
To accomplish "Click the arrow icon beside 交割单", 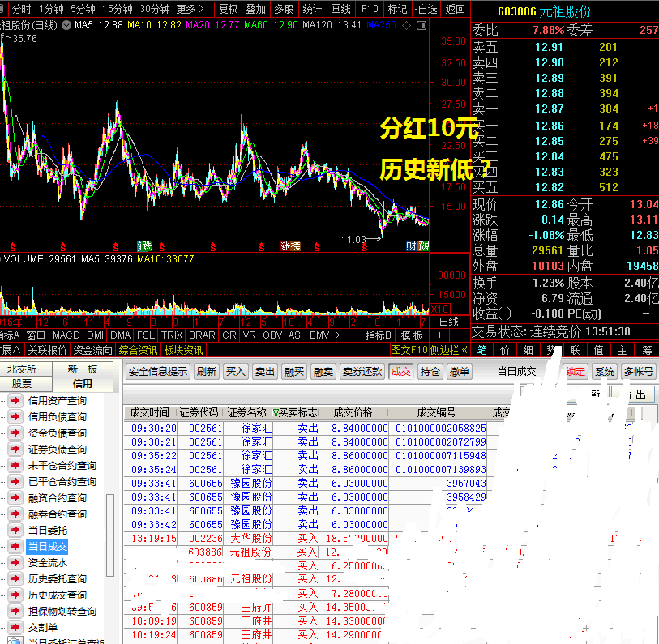I will pos(15,627).
